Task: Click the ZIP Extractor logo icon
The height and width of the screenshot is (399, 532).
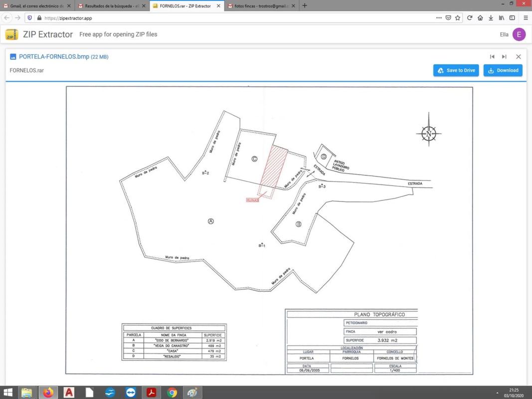Action: click(x=11, y=35)
